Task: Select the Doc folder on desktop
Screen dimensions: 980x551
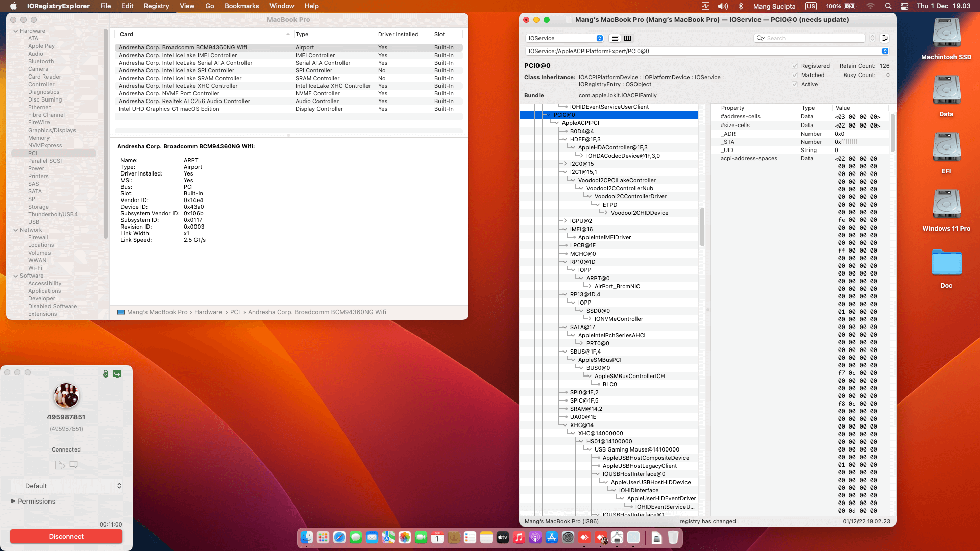Action: pyautogui.click(x=946, y=263)
